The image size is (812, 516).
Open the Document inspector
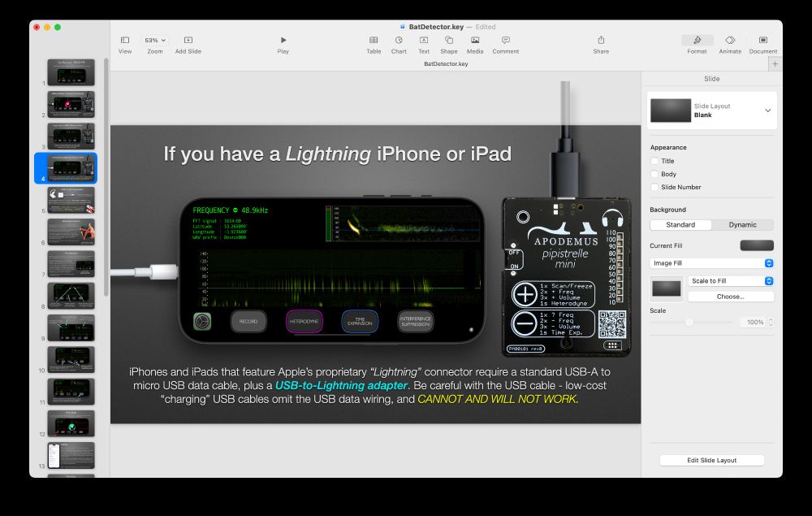click(762, 40)
